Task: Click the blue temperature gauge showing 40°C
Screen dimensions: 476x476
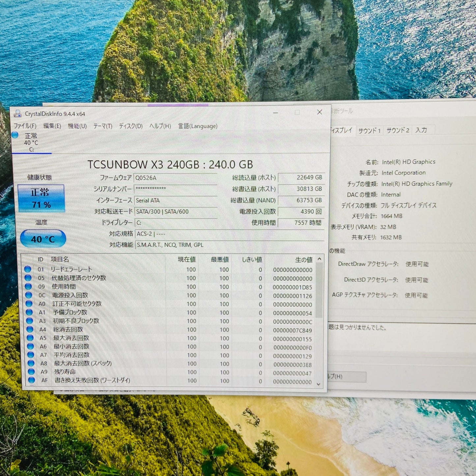Action: tap(42, 238)
